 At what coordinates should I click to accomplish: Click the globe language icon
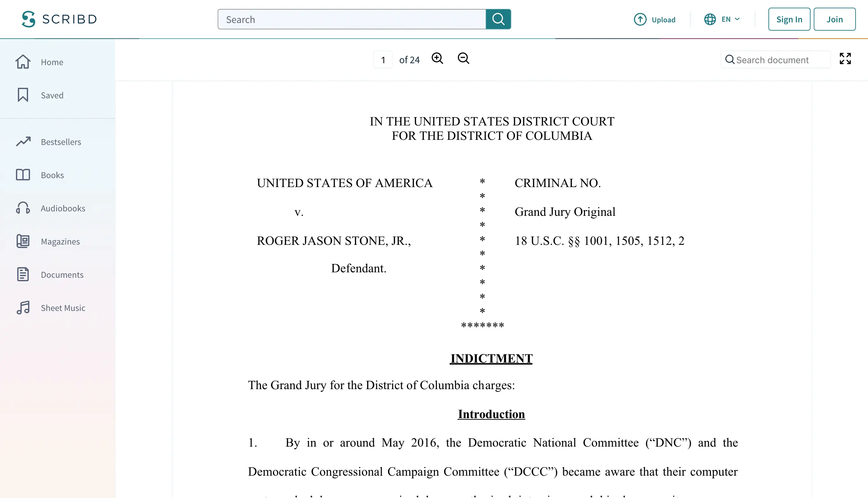point(710,19)
